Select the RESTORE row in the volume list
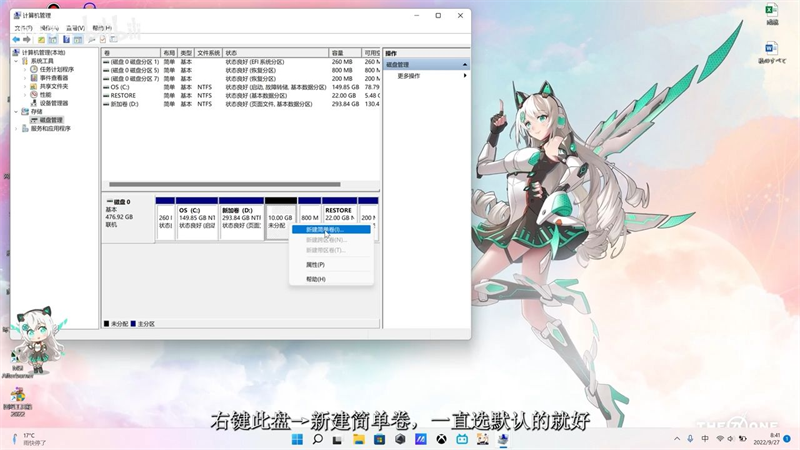 coord(241,95)
